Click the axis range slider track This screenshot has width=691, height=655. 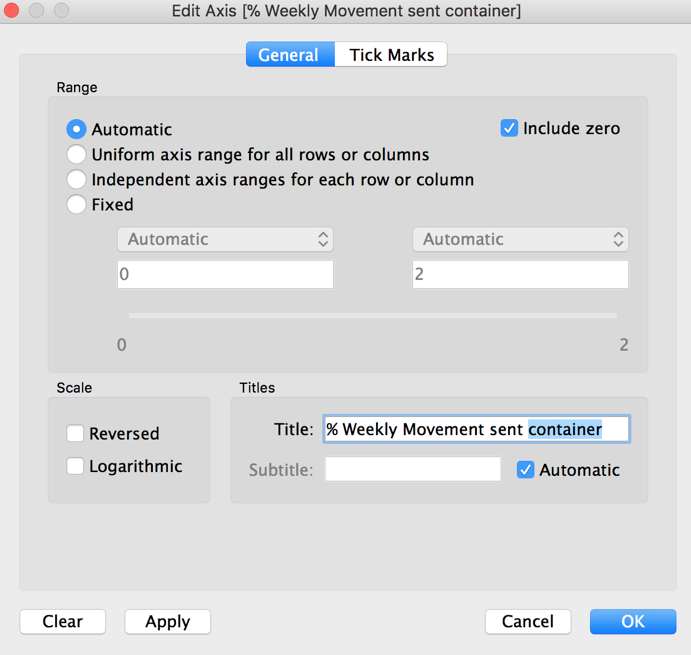[373, 316]
